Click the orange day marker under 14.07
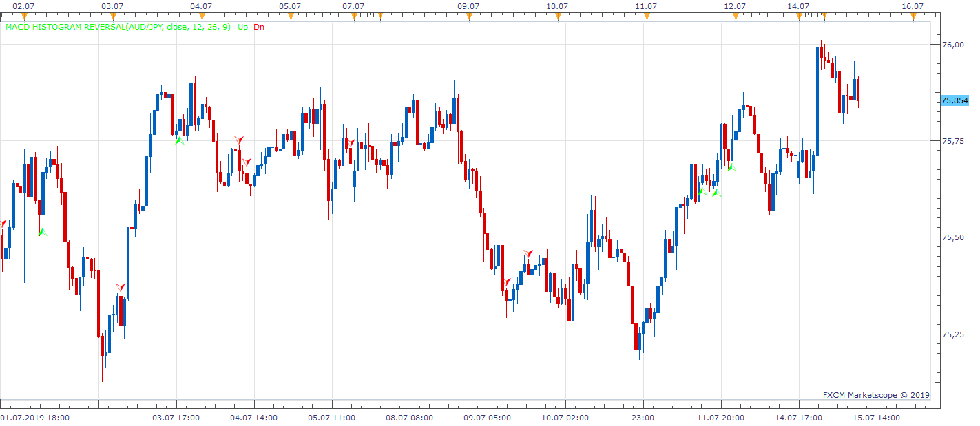Screen dimensions: 980x426 pyautogui.click(x=798, y=17)
